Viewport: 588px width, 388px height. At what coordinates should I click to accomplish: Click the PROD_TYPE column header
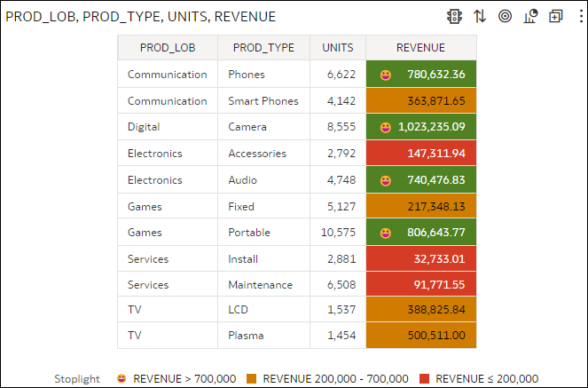263,48
